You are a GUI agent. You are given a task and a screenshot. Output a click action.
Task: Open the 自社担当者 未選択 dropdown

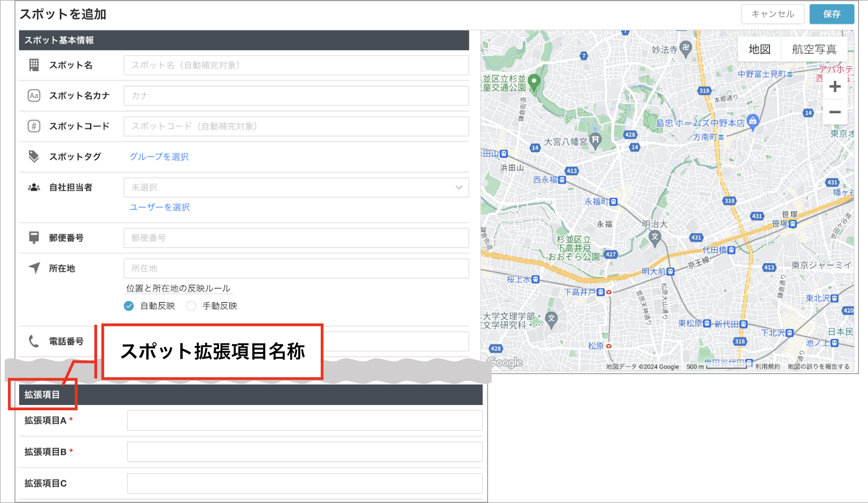point(296,187)
